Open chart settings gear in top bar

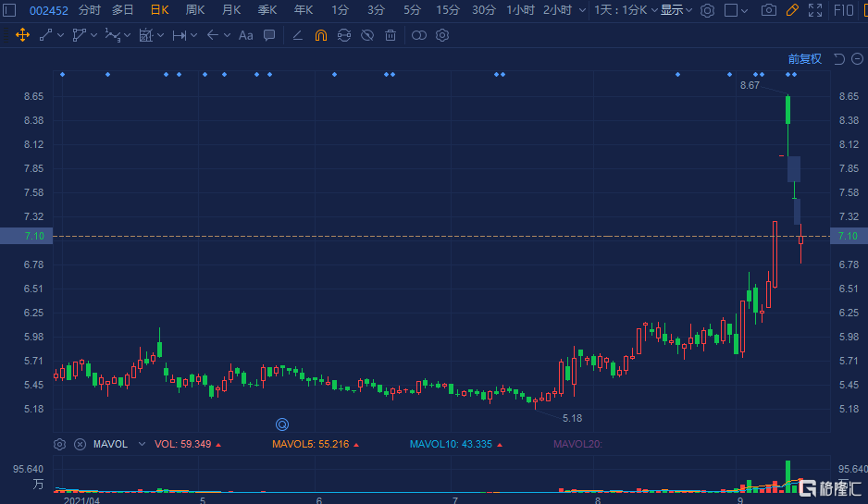click(707, 10)
